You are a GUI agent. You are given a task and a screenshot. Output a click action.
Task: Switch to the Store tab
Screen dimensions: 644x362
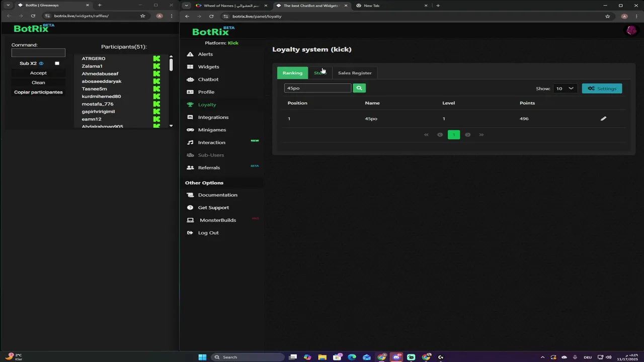[320, 73]
